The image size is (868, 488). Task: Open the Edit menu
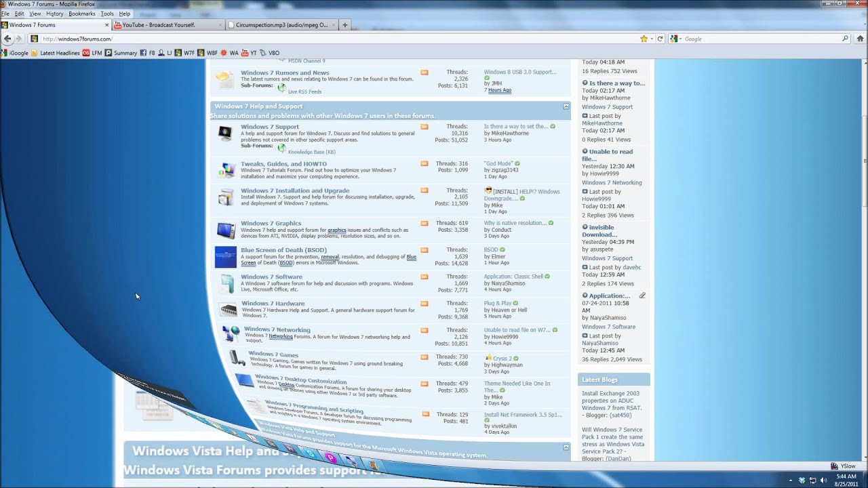pyautogui.click(x=19, y=14)
